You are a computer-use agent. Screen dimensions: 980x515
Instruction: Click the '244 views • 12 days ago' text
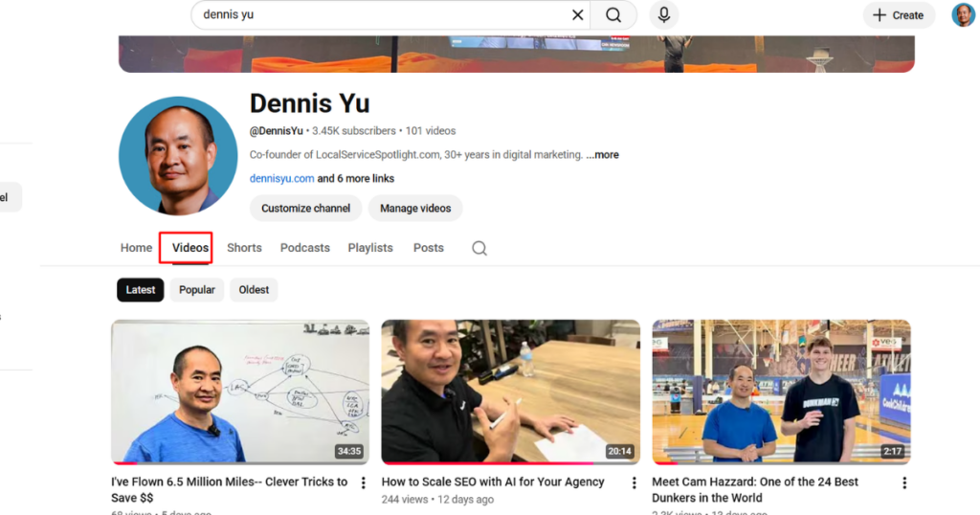(437, 500)
